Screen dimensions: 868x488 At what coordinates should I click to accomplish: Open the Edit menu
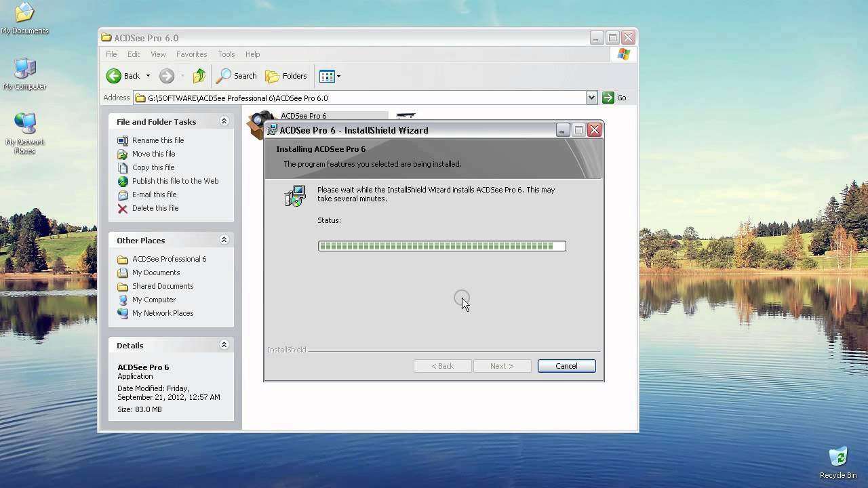click(134, 54)
